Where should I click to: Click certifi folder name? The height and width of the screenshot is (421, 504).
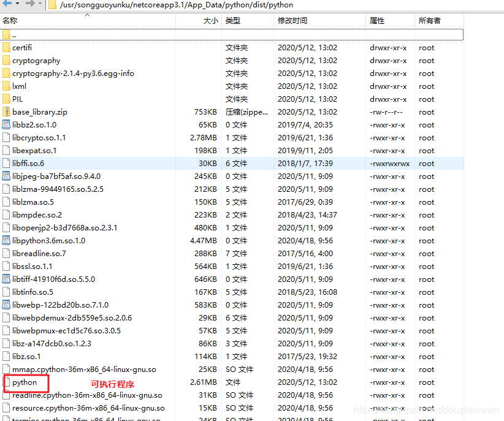pyautogui.click(x=22, y=48)
